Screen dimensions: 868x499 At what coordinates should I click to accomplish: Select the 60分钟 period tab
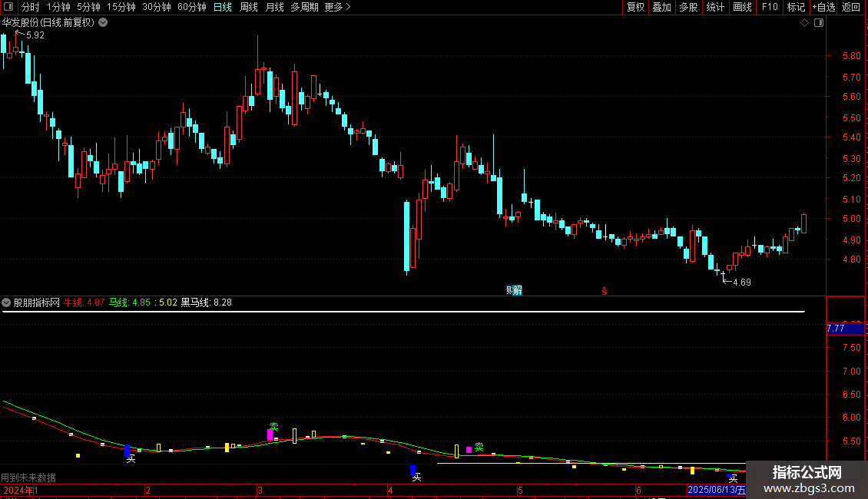(191, 7)
